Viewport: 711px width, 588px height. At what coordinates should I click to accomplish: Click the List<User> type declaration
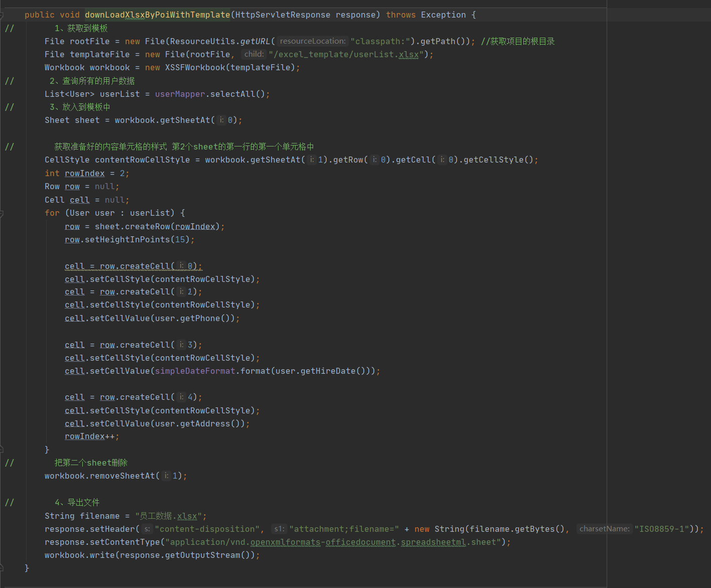[x=70, y=94]
